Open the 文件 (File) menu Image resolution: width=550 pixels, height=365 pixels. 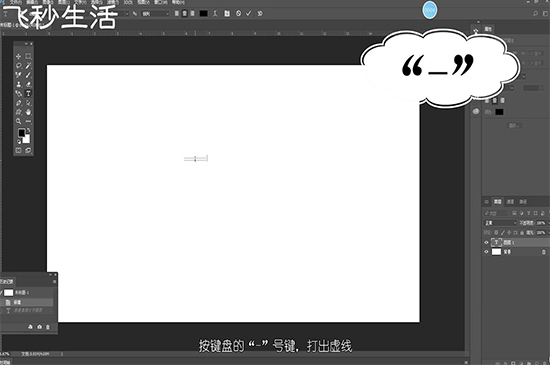tap(15, 2)
